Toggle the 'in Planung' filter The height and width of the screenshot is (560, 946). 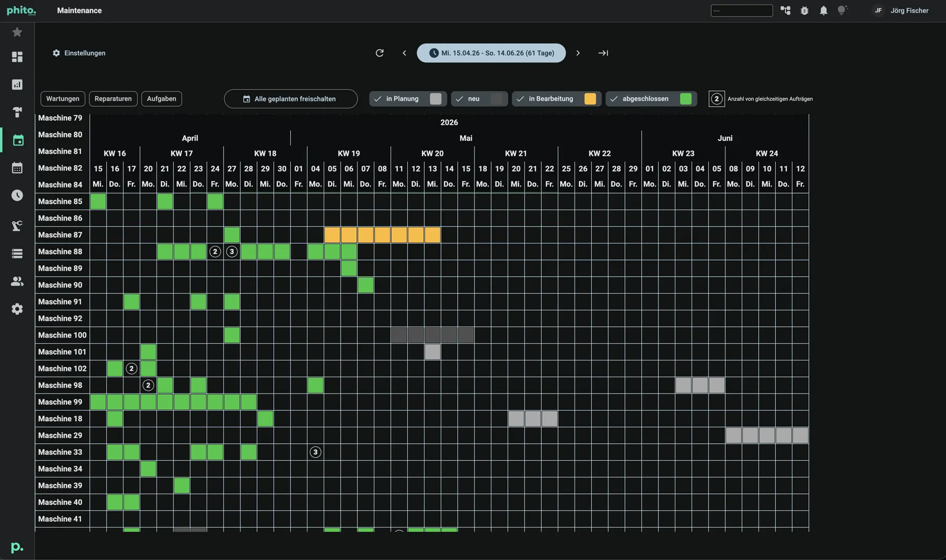408,99
